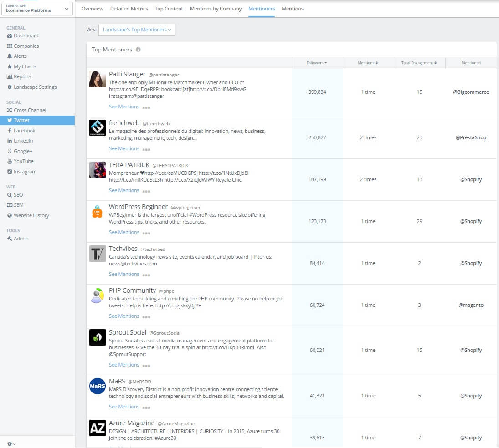Sort by Followers column
Screen dimensions: 499x448
pyautogui.click(x=317, y=63)
